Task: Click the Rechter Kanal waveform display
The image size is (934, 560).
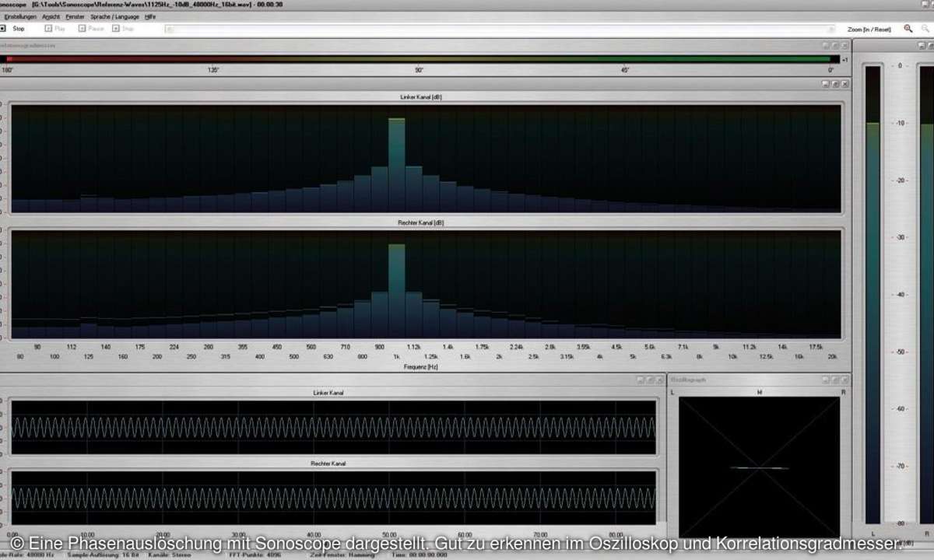Action: 333,498
